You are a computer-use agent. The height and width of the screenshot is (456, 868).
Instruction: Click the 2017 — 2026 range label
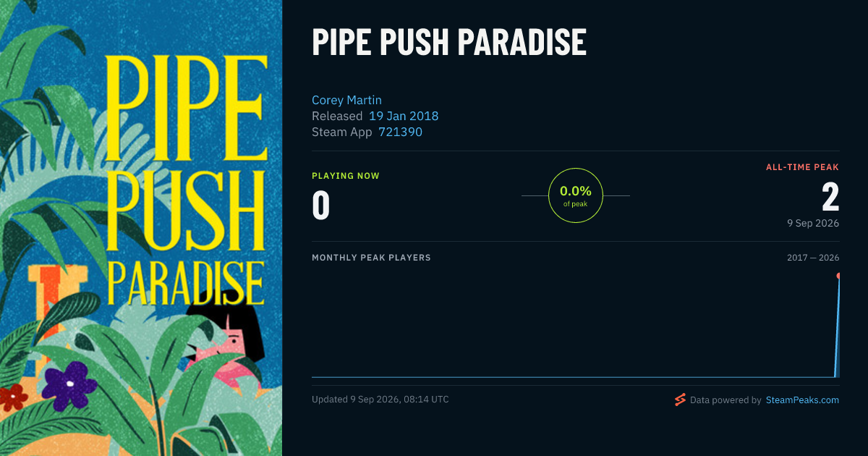(x=813, y=258)
